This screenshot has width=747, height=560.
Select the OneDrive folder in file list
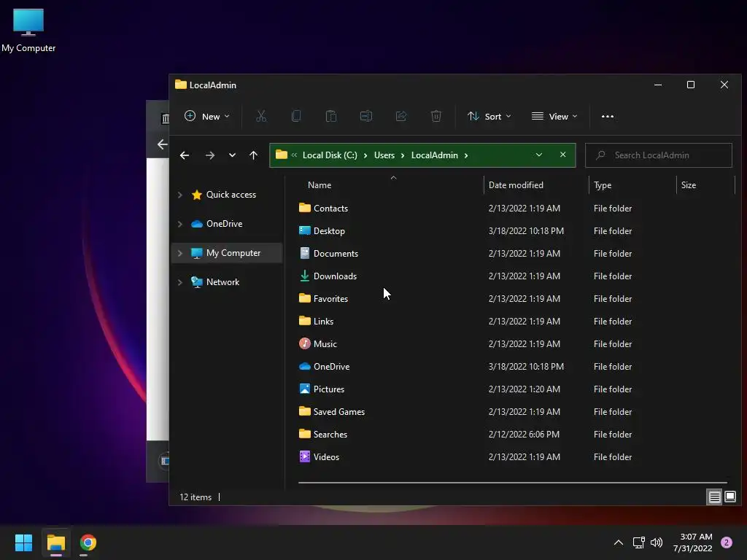(x=331, y=366)
